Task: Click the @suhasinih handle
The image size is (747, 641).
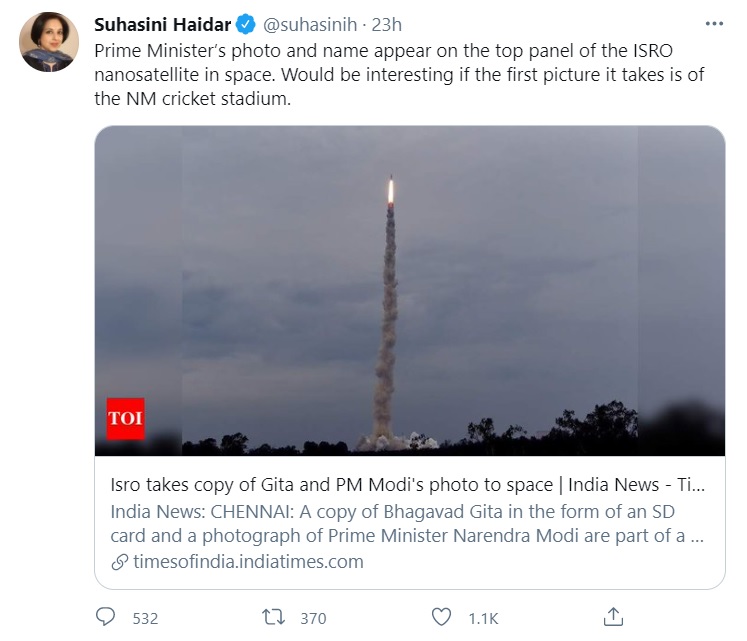Action: (313, 24)
